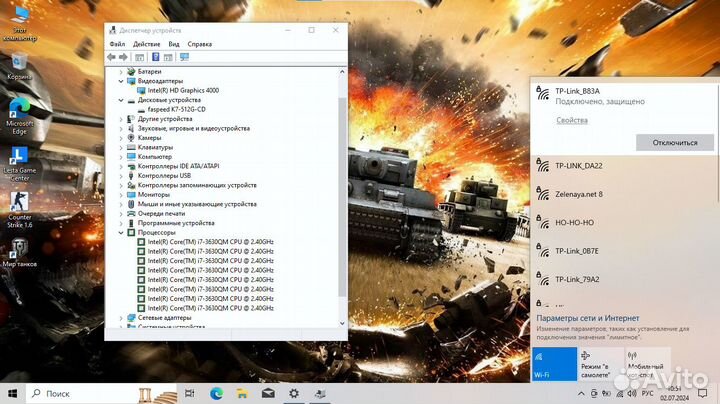
Task: Select Intel(R) HD Graphics 4000 device
Action: tap(183, 90)
